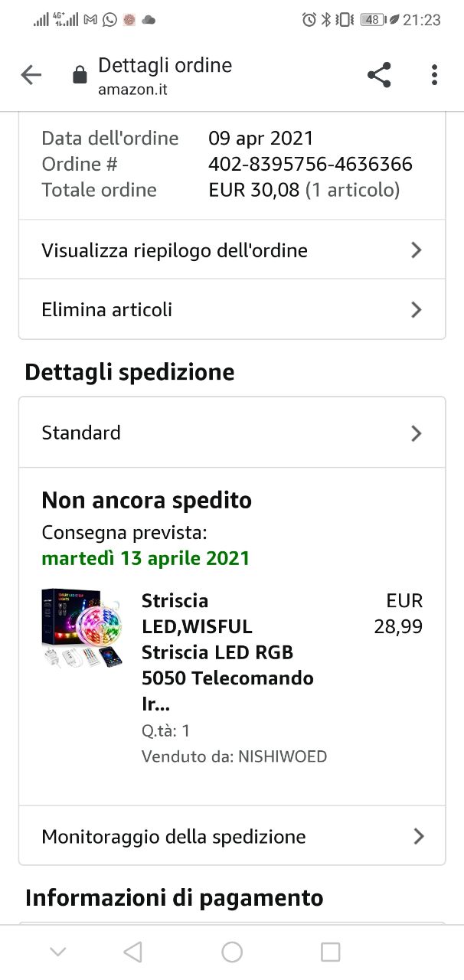Image resolution: width=464 pixels, height=980 pixels.
Task: Open Visualizza riepilogo dell'ordine row
Action: [175, 250]
